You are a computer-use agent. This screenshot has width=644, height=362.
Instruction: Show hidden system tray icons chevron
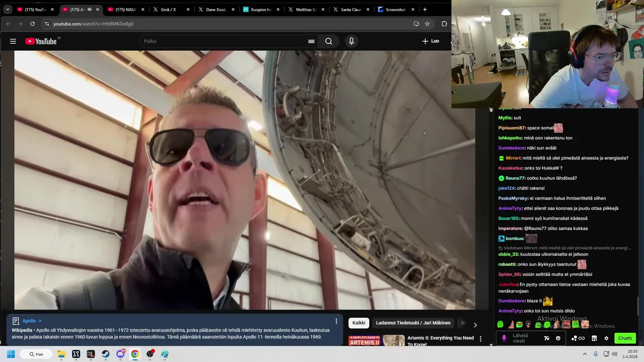tap(586, 354)
